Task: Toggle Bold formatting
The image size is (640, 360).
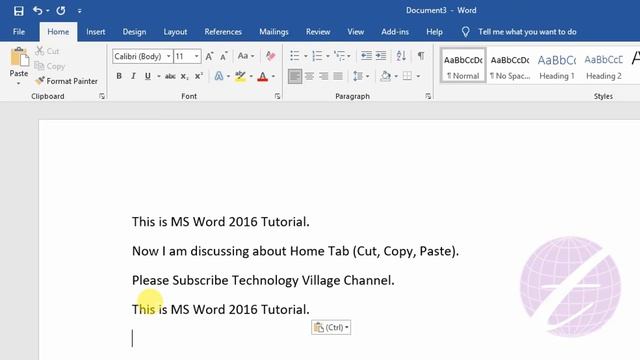Action: [x=119, y=76]
